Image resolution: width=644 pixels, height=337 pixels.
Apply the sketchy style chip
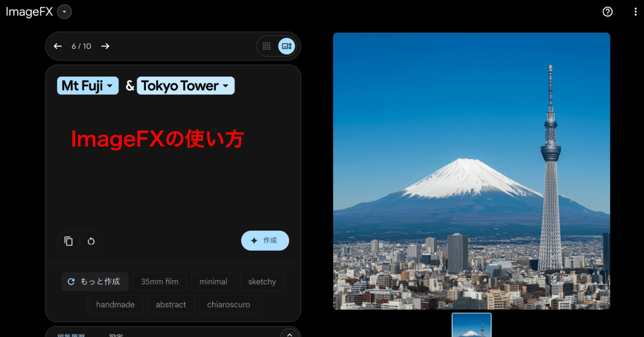pos(262,281)
